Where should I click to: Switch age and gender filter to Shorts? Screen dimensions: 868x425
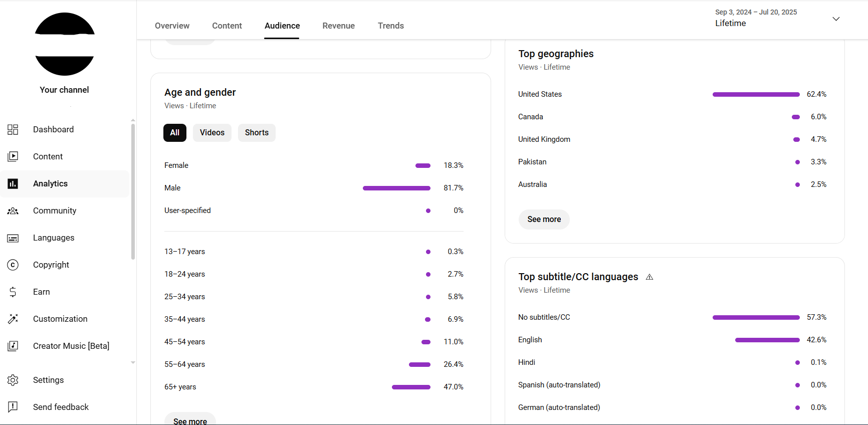(x=257, y=133)
